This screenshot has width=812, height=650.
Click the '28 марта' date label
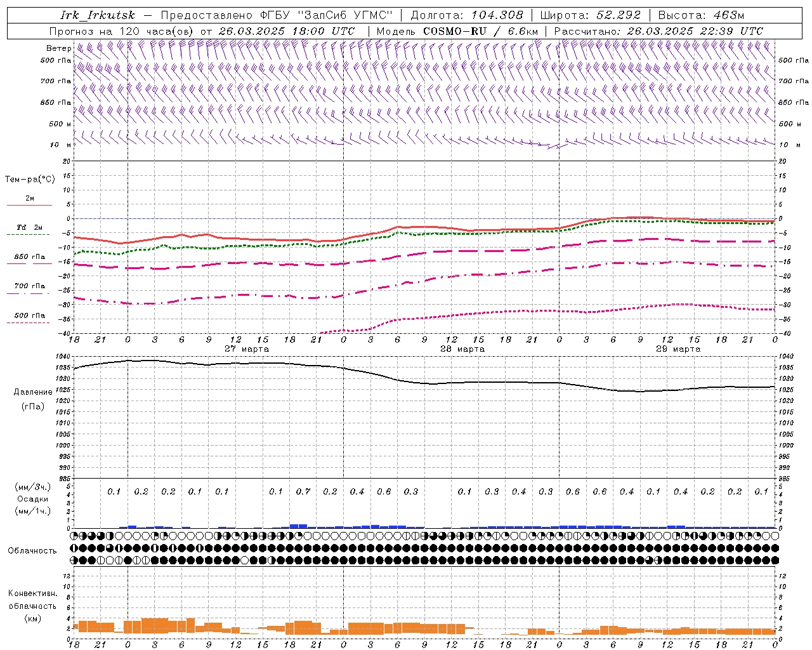[462, 349]
